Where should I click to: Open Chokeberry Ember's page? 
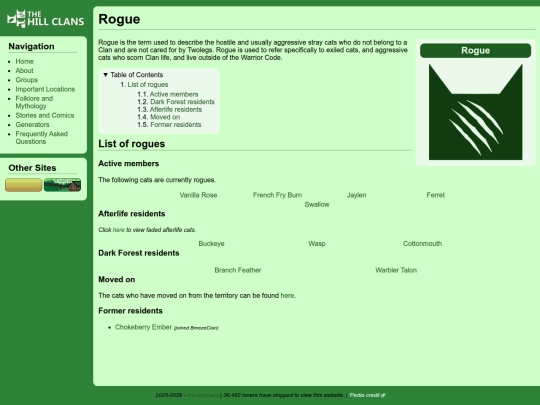143,327
